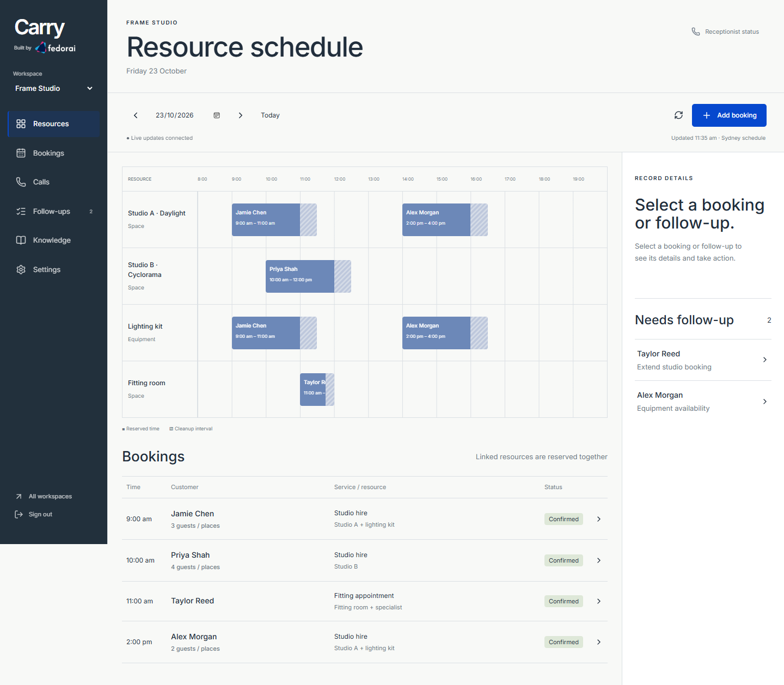Click the All workspaces arrow icon
The height and width of the screenshot is (685, 784).
point(19,496)
